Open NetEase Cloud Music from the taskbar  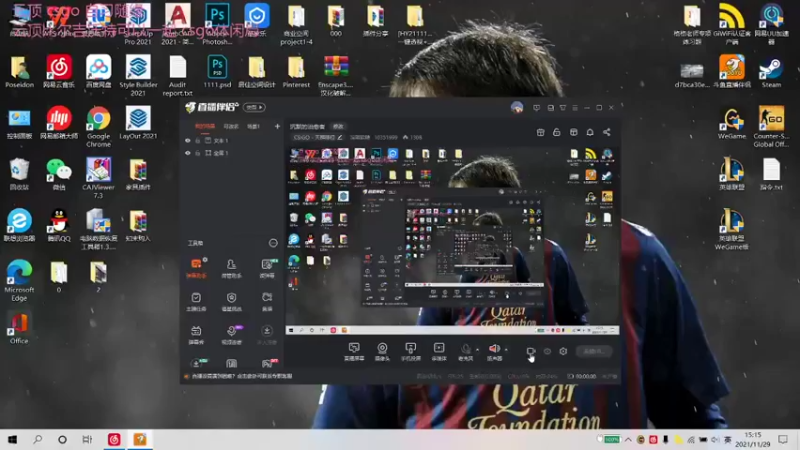click(114, 439)
